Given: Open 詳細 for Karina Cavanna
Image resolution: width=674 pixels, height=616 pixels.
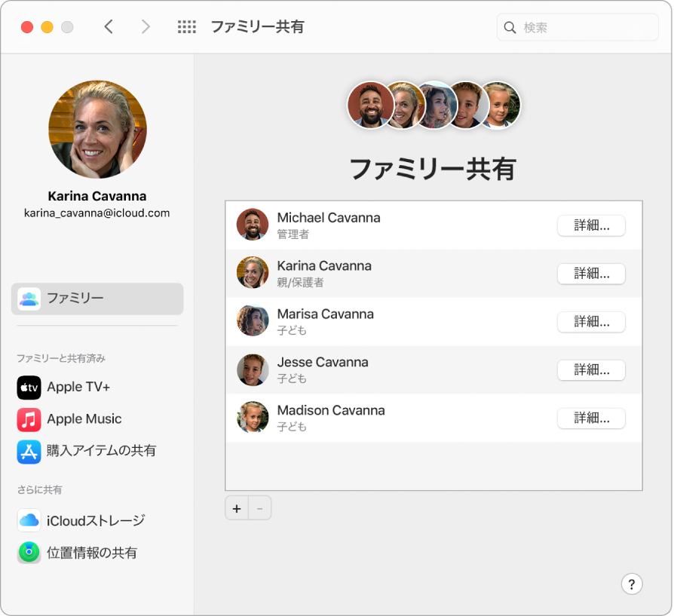Looking at the screenshot, I should [591, 274].
